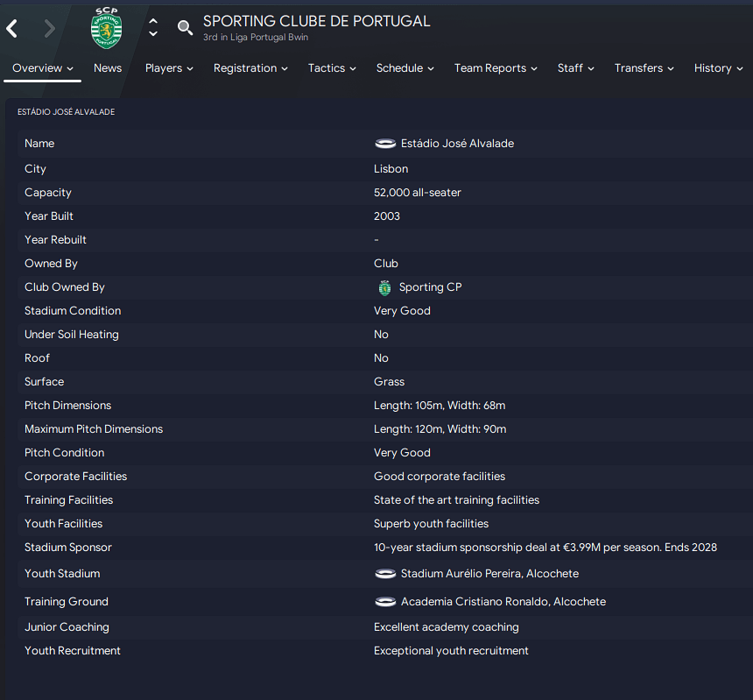
Task: Select 'Length: 105m, Width: 68m' value
Action: tap(440, 406)
